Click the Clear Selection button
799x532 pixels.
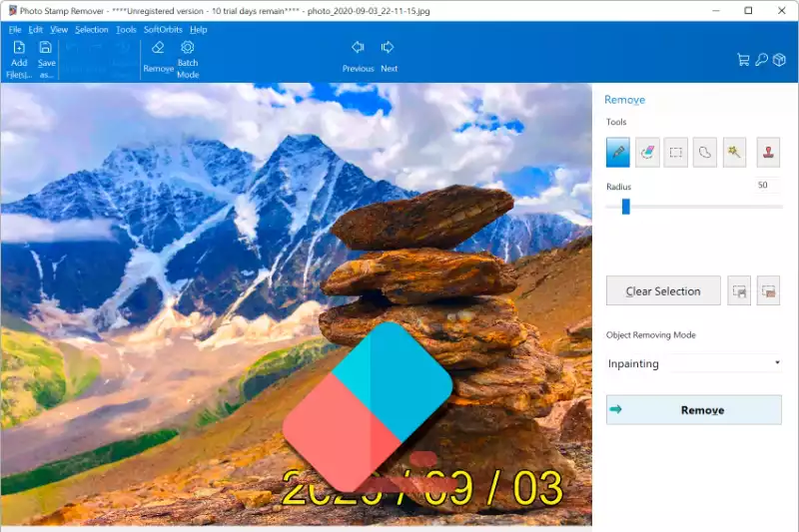pos(663,290)
